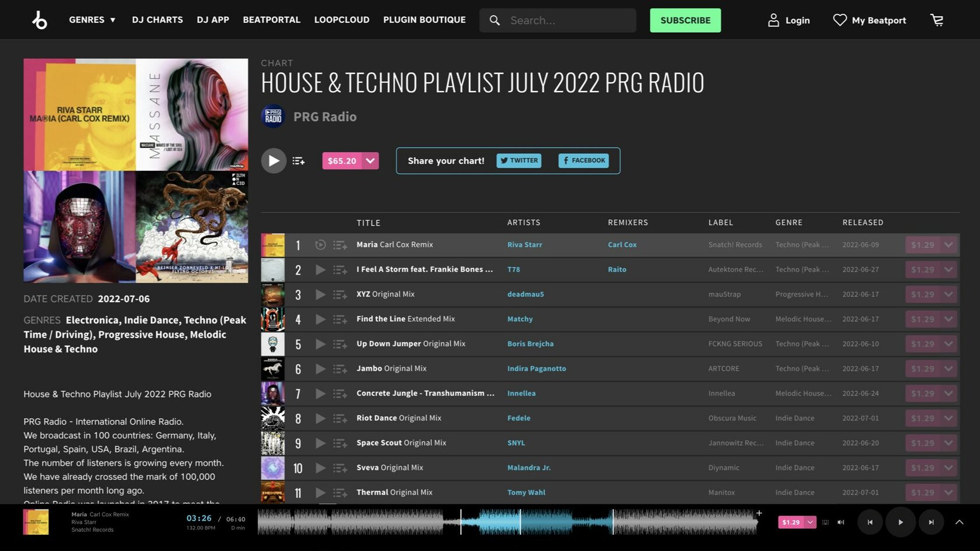Screen dimensions: 980x551
Task: Buy XYZ Original Mix for $1.29
Action: (x=923, y=294)
